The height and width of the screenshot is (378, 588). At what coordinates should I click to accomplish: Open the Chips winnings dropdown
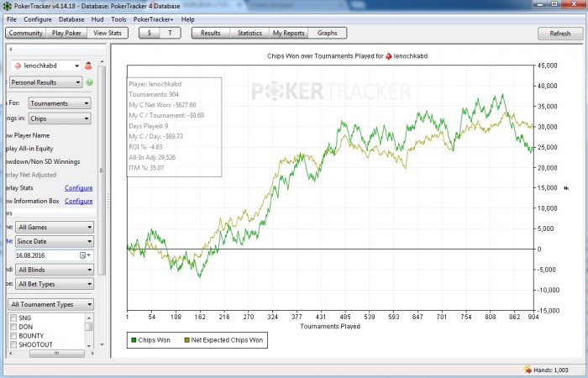60,118
